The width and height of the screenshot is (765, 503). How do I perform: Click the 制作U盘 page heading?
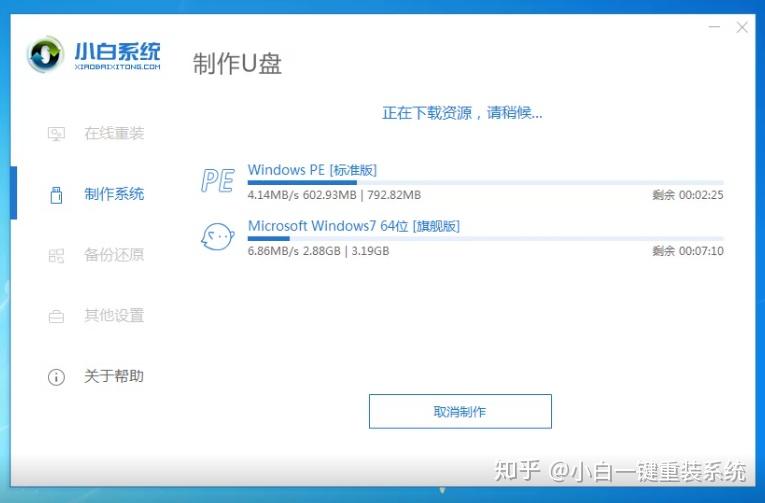pyautogui.click(x=237, y=64)
